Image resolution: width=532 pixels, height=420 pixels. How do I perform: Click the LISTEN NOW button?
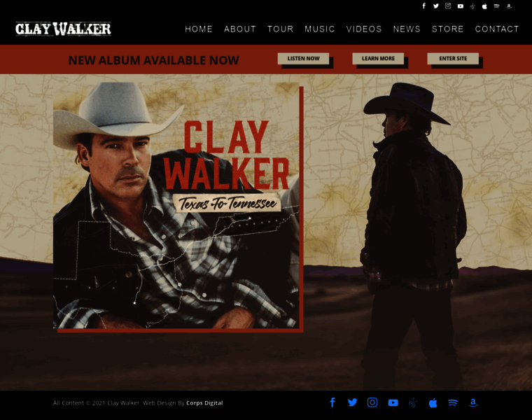click(x=303, y=59)
